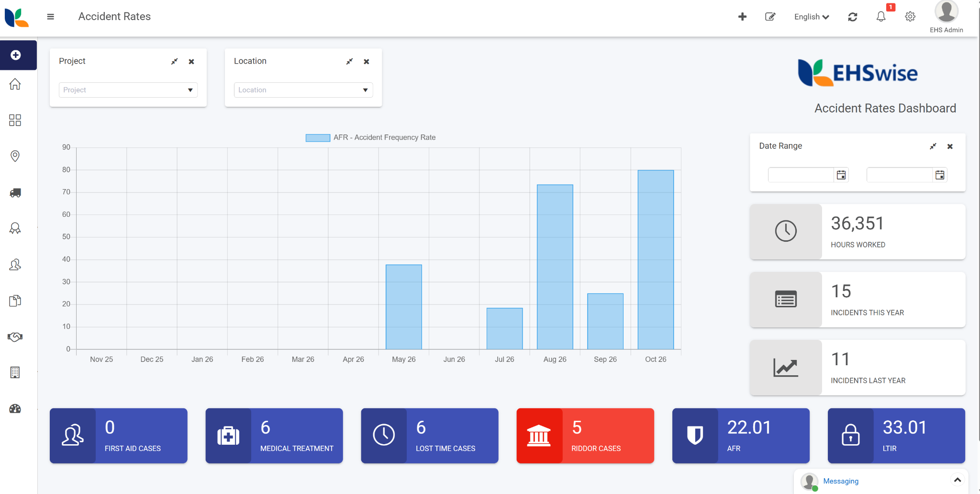The height and width of the screenshot is (494, 980).
Task: Open documents icon in sidebar
Action: click(x=15, y=301)
